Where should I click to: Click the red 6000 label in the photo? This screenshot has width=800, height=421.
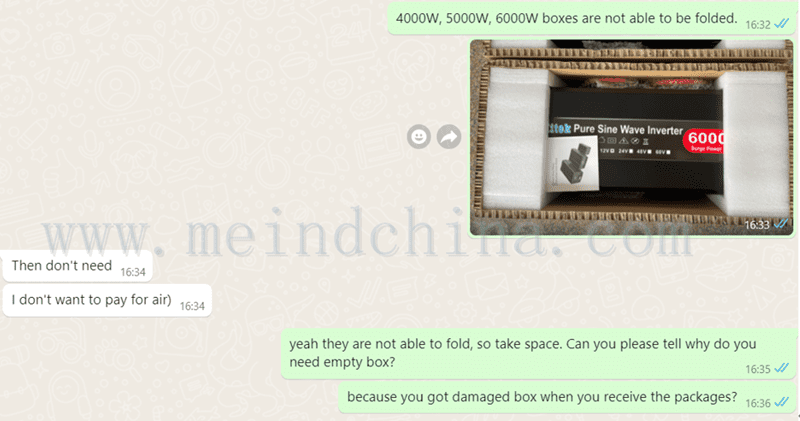tap(705, 140)
